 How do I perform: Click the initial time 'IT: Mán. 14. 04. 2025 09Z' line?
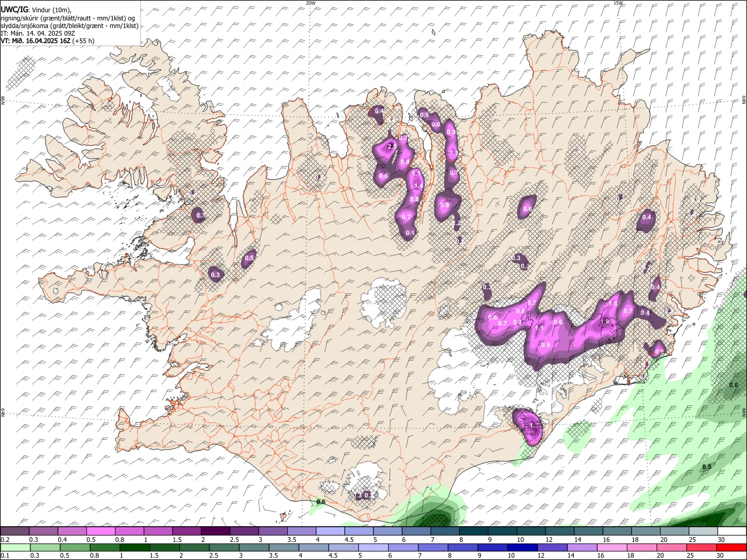37,33
